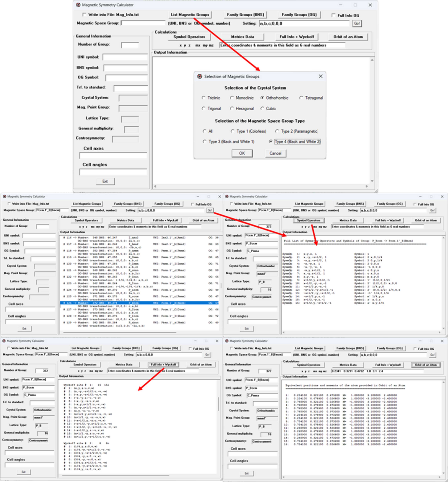Click Family Groups (BNS) in top window

click(245, 14)
